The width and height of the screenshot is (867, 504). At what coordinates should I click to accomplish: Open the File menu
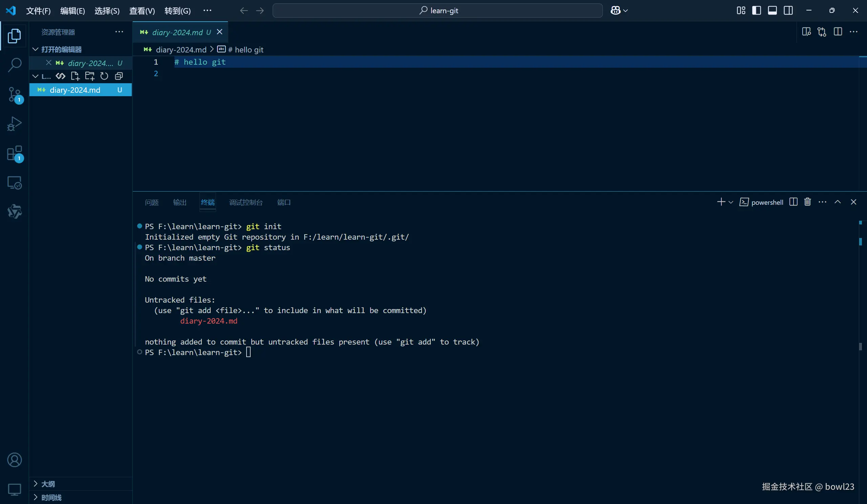tap(38, 10)
